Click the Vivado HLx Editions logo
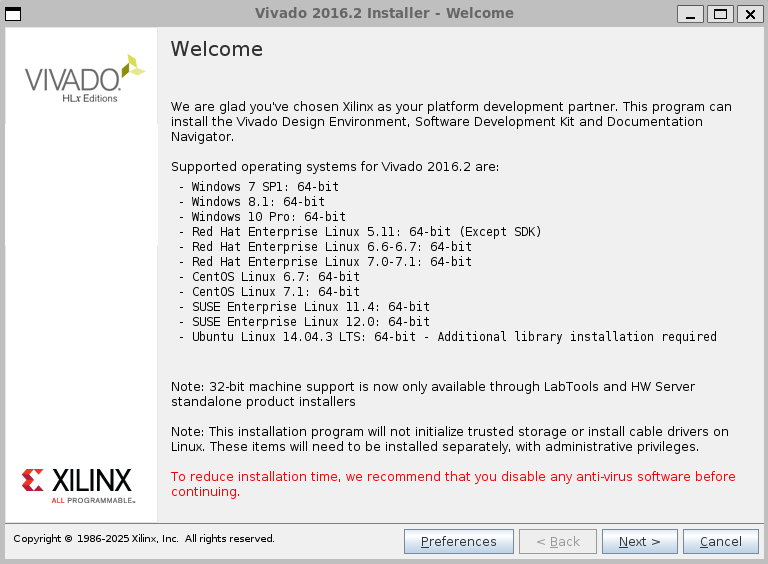This screenshot has width=768, height=564. (x=84, y=80)
